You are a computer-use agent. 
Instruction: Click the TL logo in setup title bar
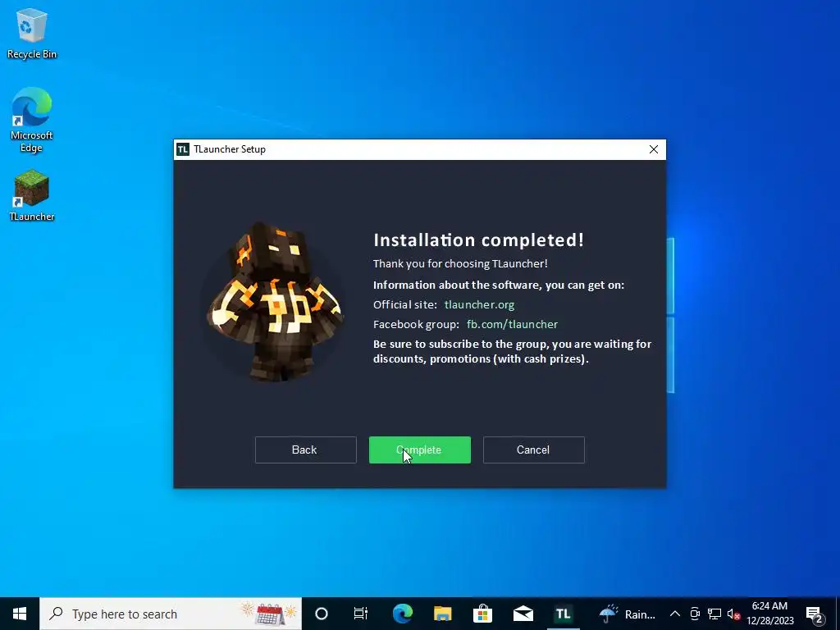point(183,149)
